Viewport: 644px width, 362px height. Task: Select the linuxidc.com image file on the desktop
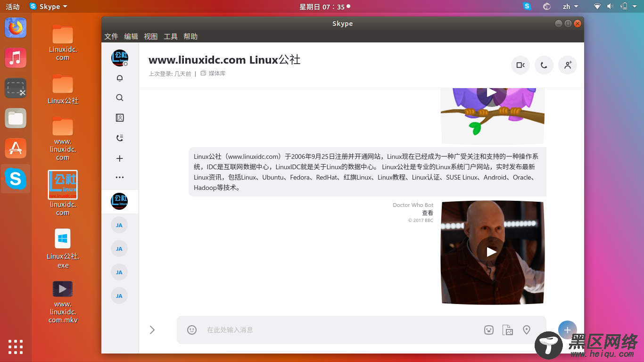(63, 193)
